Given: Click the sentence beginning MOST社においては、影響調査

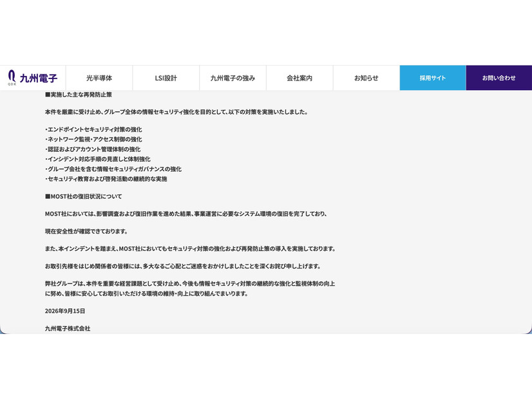Looking at the screenshot, I should tap(186, 214).
